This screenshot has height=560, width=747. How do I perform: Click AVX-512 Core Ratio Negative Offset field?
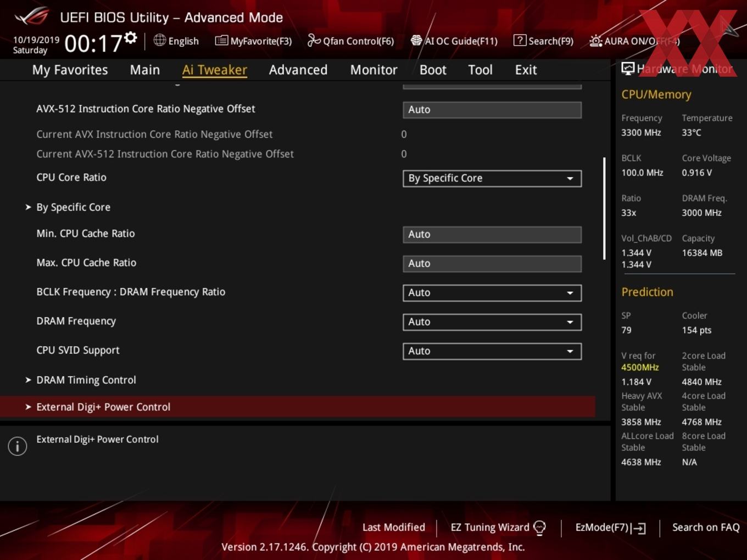click(492, 110)
